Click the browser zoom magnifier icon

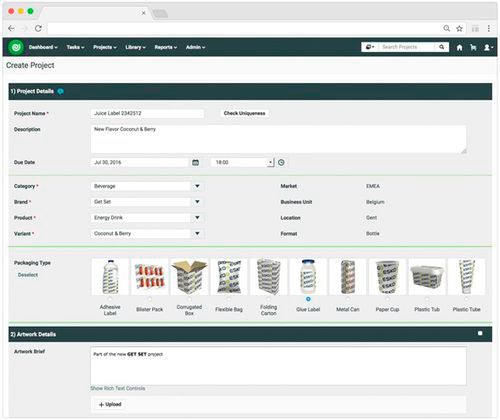click(x=447, y=29)
